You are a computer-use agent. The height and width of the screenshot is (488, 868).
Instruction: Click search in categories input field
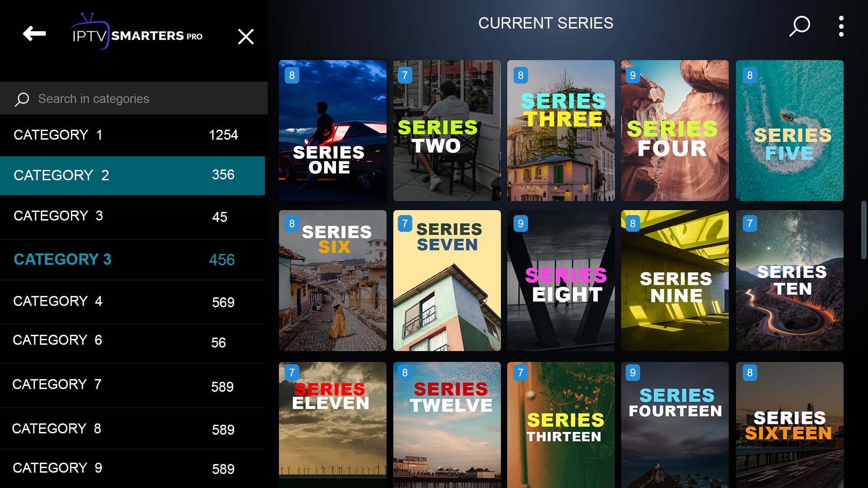click(133, 99)
